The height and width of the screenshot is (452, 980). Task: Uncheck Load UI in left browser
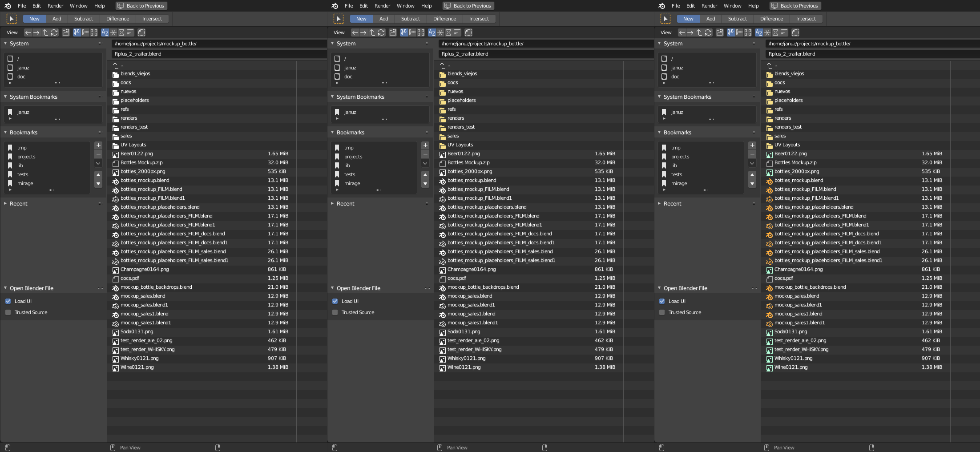[8, 301]
